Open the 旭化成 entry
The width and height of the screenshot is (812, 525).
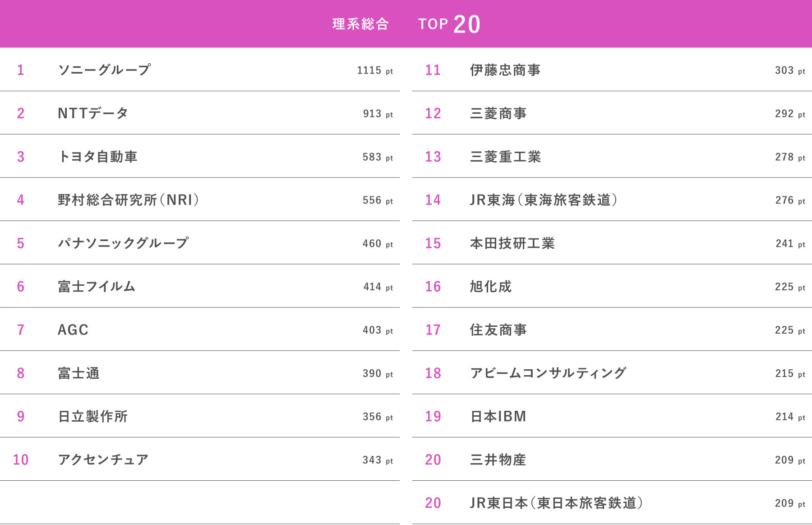tap(491, 287)
